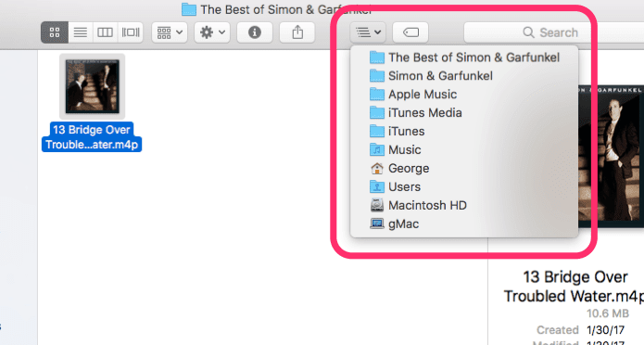644x345 pixels.
Task: Click the Get Info button
Action: (255, 32)
